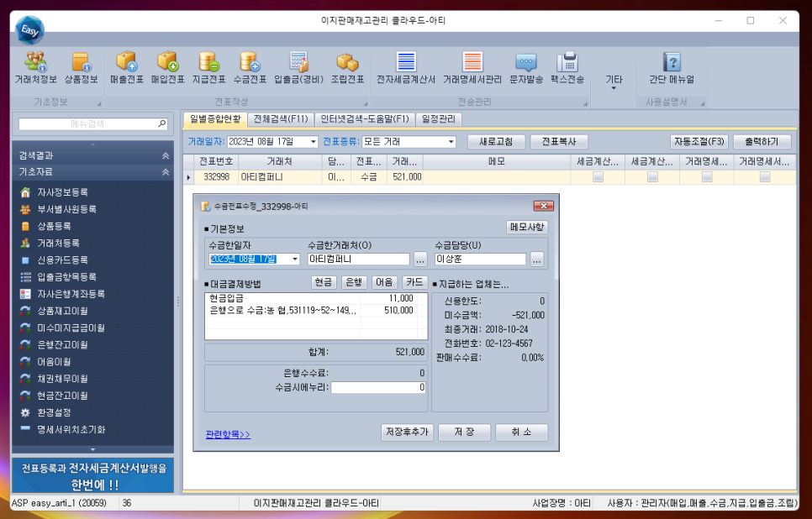
Task: Toggle second 세금계산 checkbox in row 332998
Action: click(x=652, y=177)
